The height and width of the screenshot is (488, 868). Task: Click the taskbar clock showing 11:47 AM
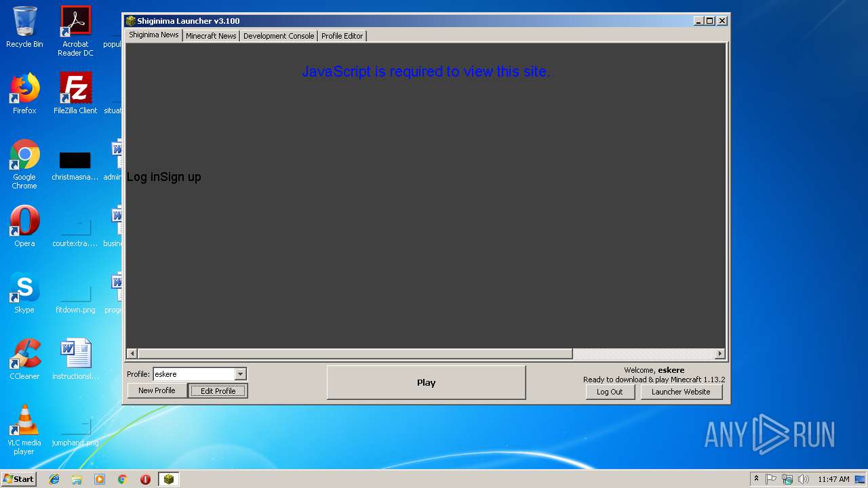click(833, 479)
